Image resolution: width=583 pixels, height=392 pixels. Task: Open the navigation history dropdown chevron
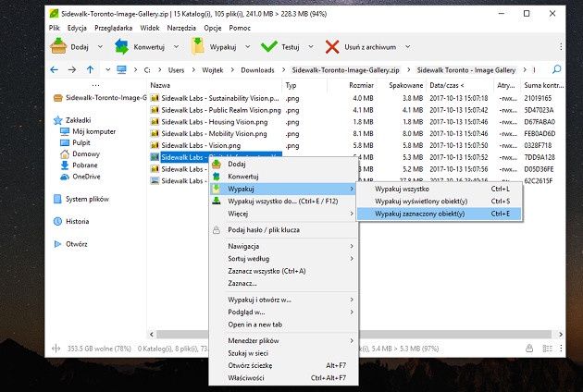tap(108, 69)
